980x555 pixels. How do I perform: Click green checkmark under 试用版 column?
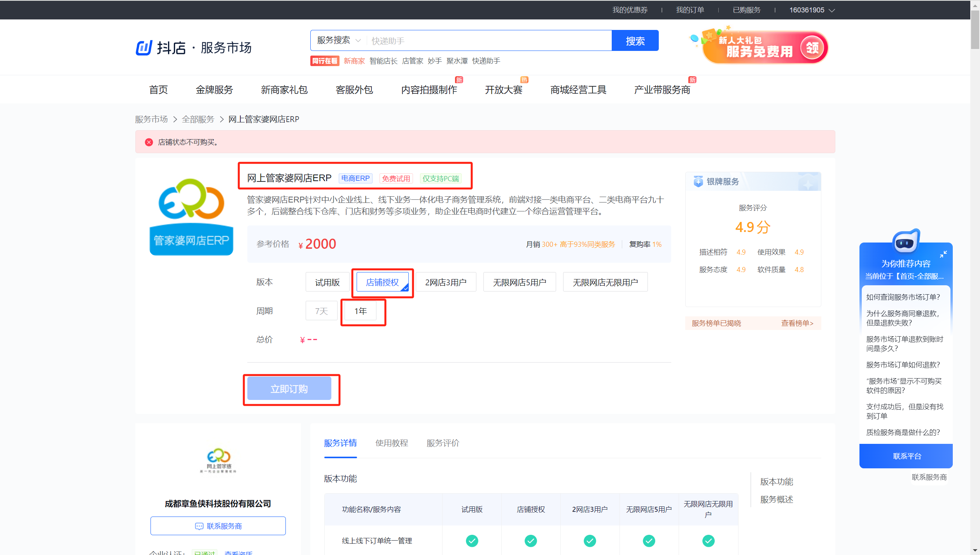pos(472,541)
